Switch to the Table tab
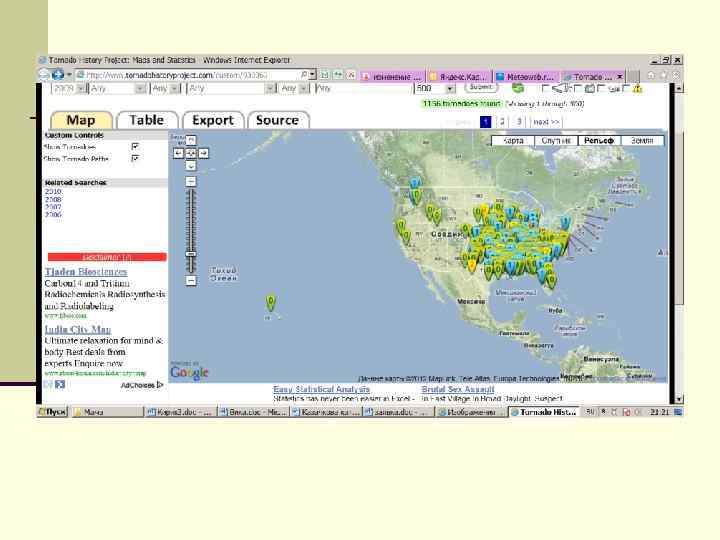 (146, 120)
